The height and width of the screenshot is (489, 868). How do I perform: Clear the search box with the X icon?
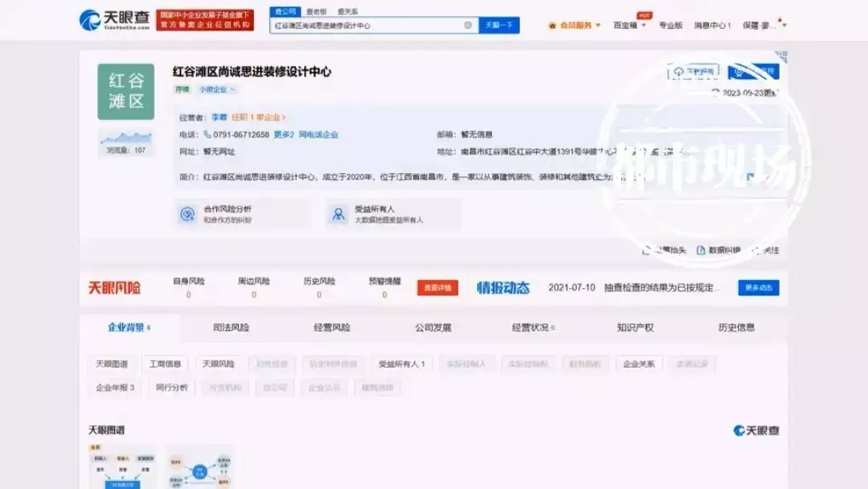(x=468, y=25)
